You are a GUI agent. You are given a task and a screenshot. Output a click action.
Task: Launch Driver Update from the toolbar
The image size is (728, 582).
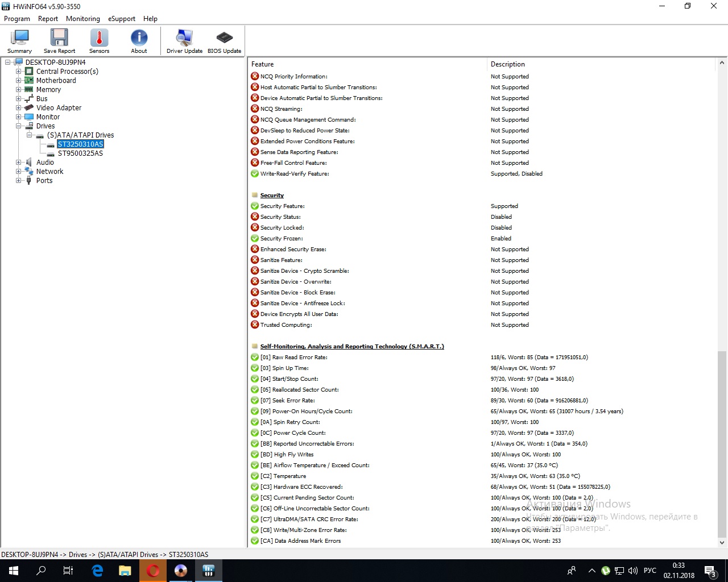tap(184, 41)
